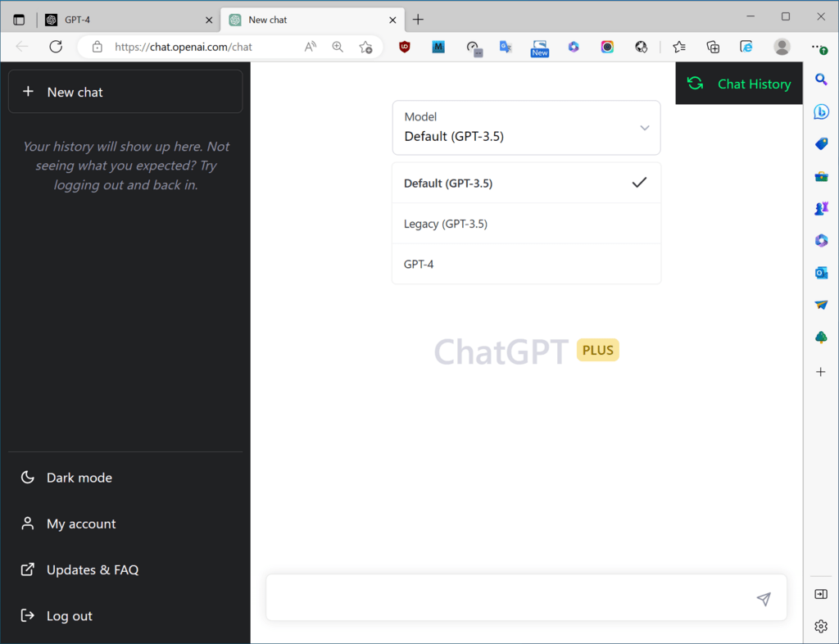839x644 pixels.
Task: Open the Settings and more ellipsis menu
Action: (819, 48)
